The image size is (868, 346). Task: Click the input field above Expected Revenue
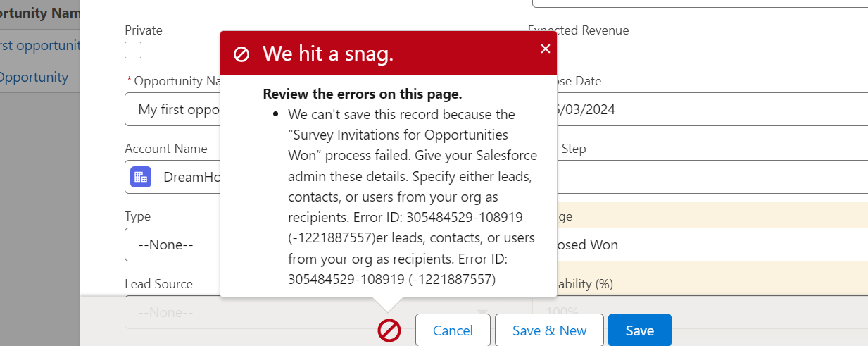700,4
